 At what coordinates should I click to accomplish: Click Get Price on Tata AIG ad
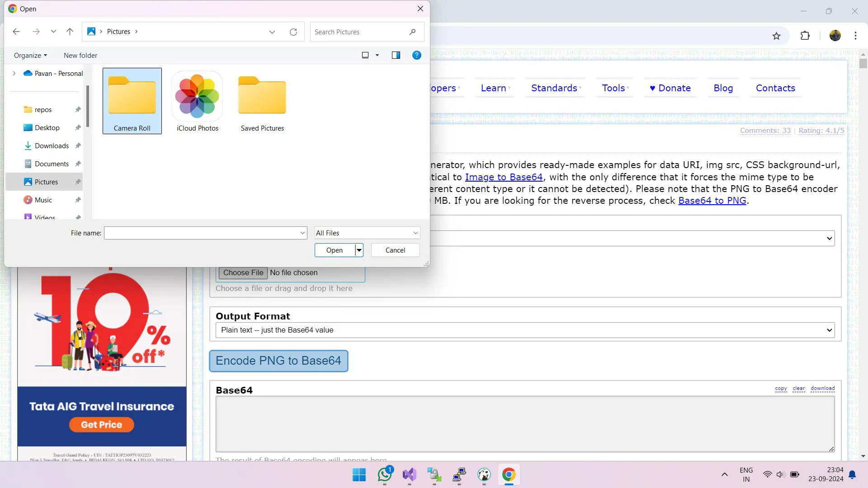(x=102, y=425)
